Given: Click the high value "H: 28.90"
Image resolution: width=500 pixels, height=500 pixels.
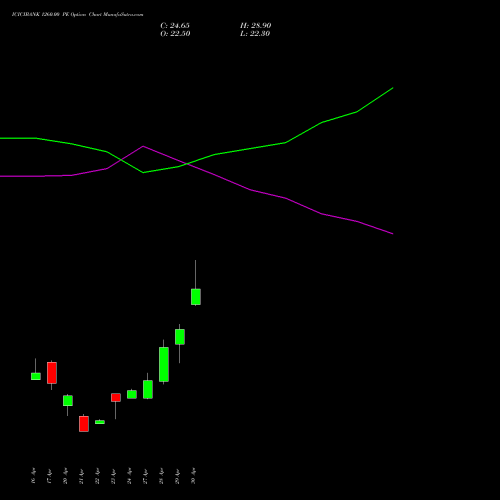Looking at the screenshot, I should (256, 26).
